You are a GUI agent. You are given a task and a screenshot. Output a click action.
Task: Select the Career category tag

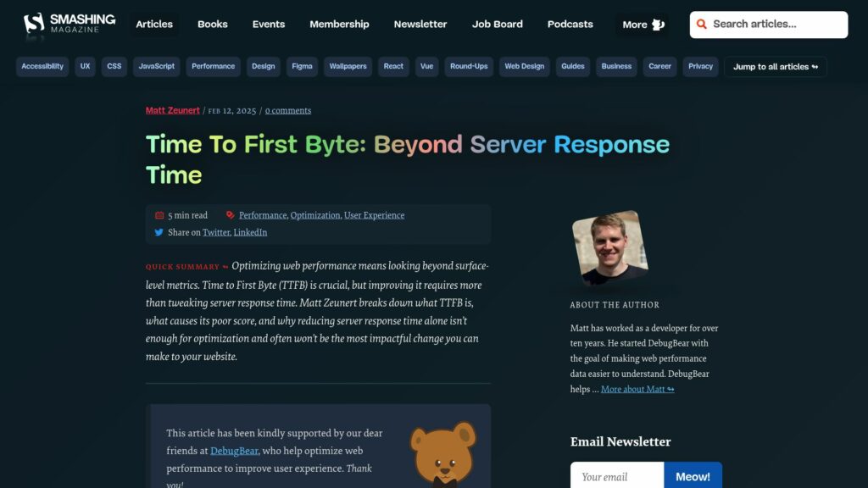coord(659,66)
